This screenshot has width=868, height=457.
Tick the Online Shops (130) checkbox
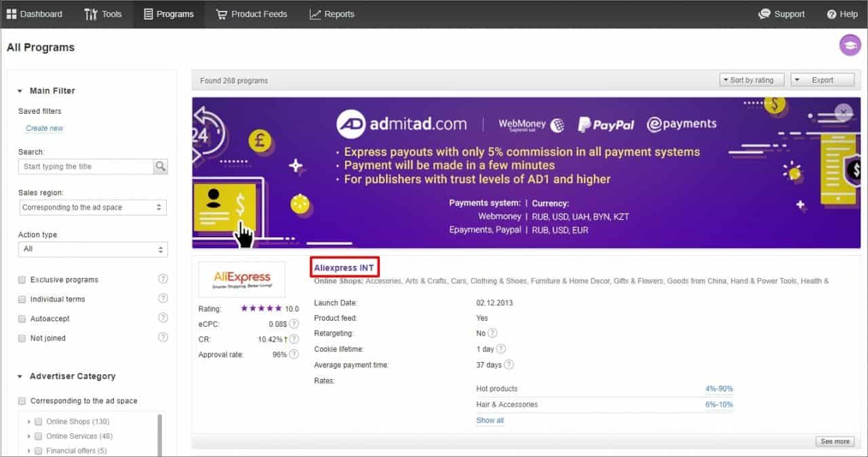(39, 422)
